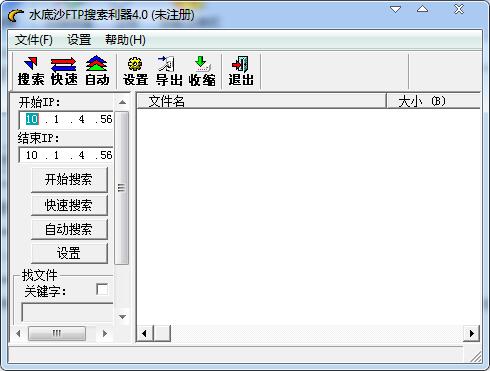Click second octet of 结束IP field
Viewport: 490px width, 371px height.
[x=56, y=155]
